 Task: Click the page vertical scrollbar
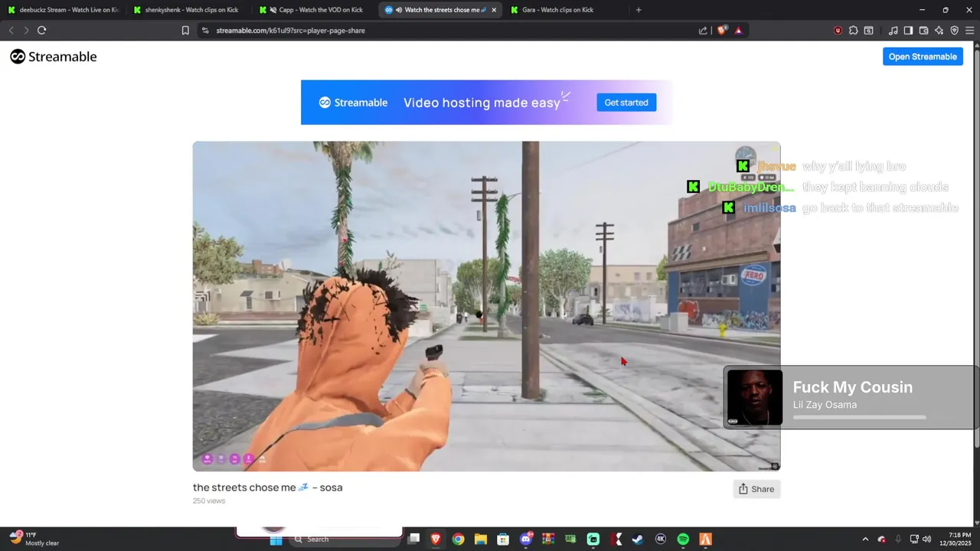click(976, 283)
